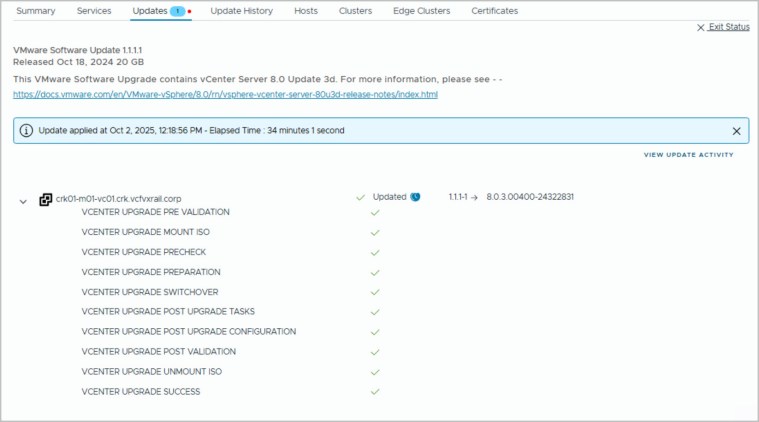Image resolution: width=759 pixels, height=422 pixels.
Task: Select the Hosts tab
Action: coord(306,11)
